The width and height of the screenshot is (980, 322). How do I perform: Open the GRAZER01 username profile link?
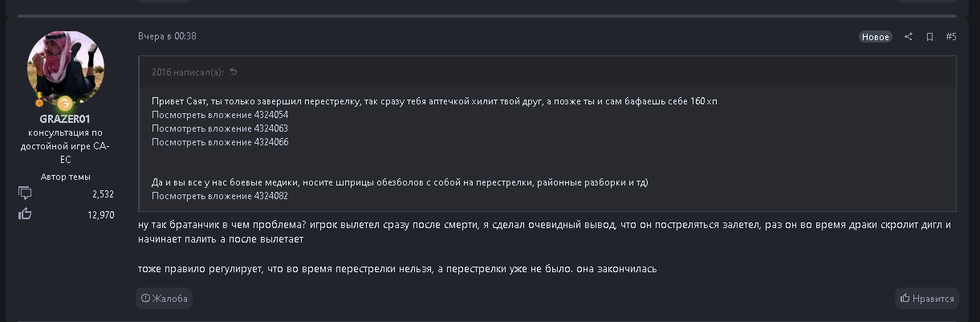(65, 119)
